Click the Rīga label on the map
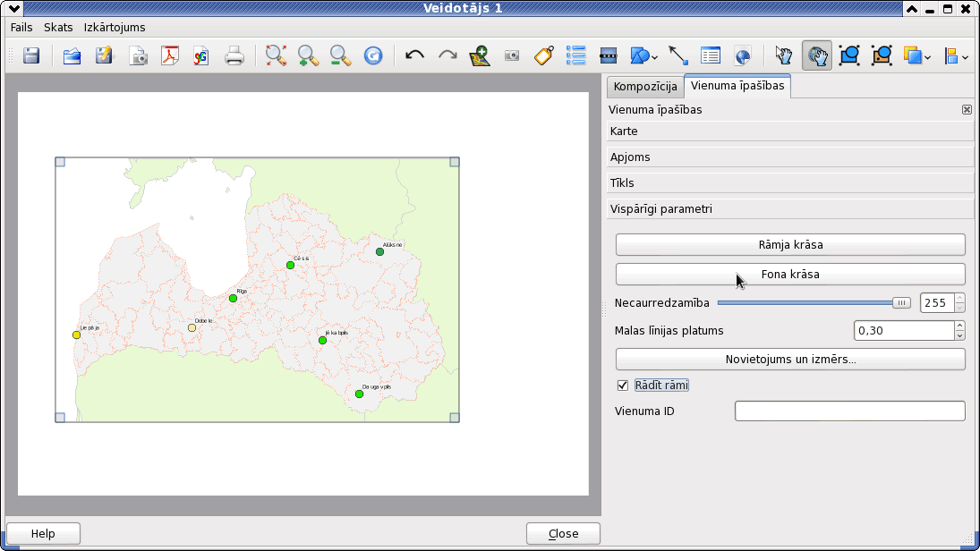This screenshot has height=551, width=980. click(x=242, y=291)
